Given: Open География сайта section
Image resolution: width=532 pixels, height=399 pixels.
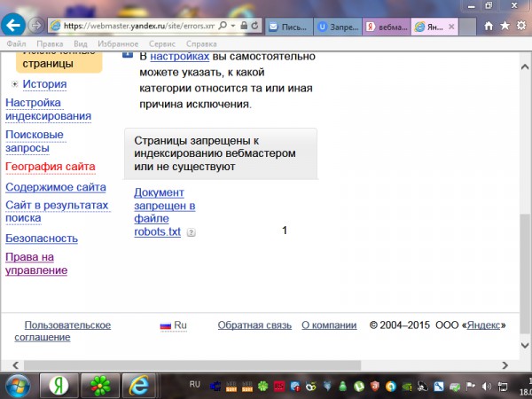Looking at the screenshot, I should [x=51, y=167].
